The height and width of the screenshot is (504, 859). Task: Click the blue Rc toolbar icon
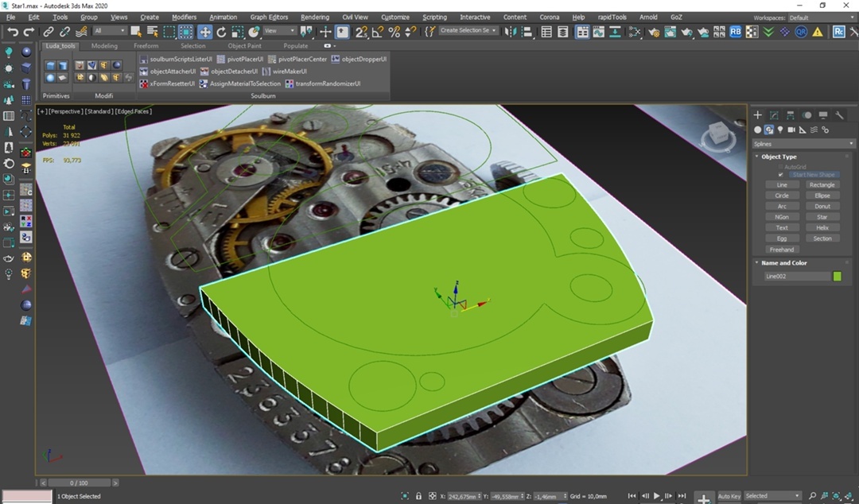839,32
